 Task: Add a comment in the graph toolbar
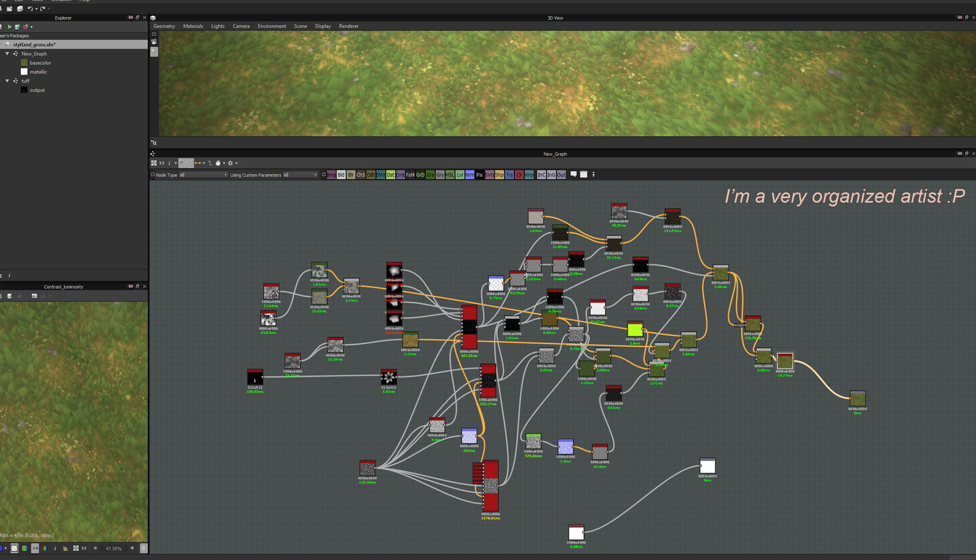(x=573, y=174)
